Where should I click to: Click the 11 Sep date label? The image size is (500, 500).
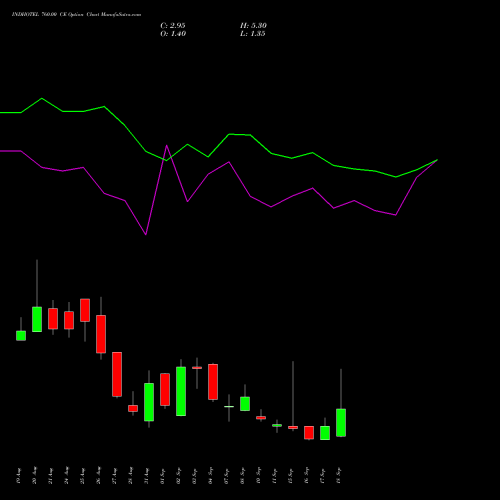pos(275,476)
